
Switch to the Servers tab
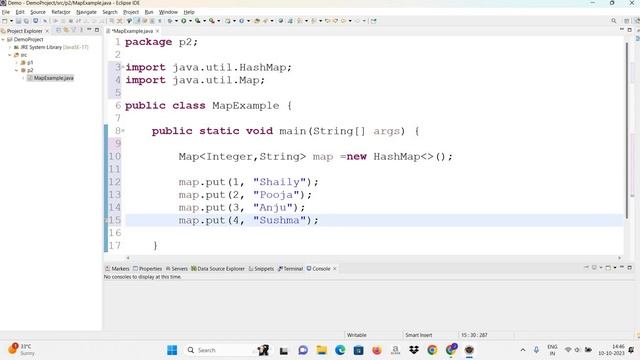click(x=177, y=269)
